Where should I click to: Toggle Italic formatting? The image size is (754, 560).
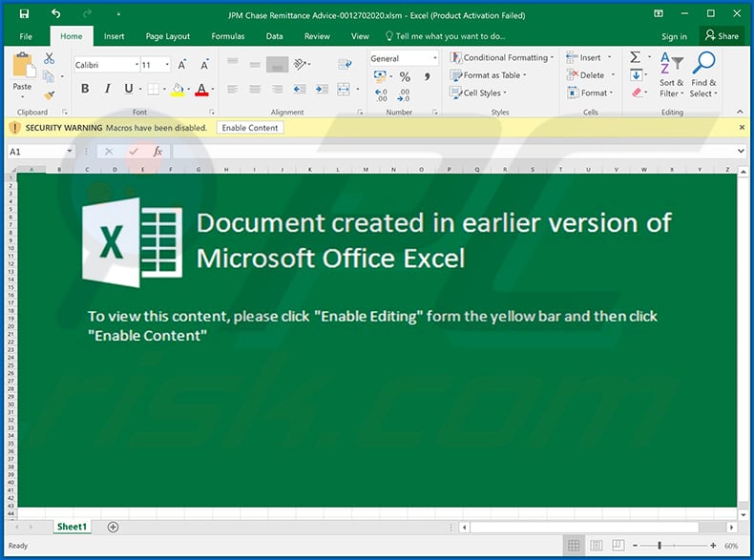107,89
